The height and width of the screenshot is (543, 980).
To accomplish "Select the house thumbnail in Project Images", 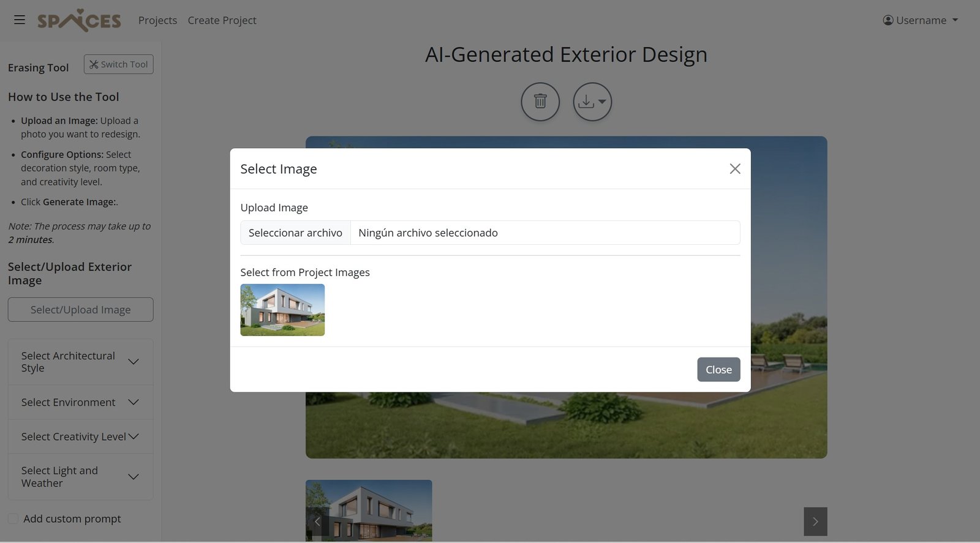I will tap(282, 310).
